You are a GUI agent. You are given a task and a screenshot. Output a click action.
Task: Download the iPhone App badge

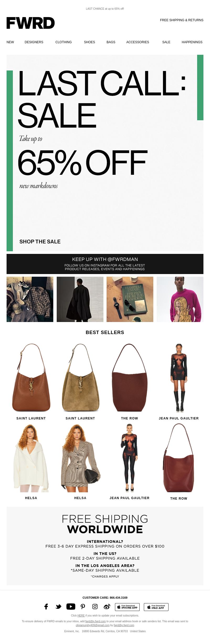[x=127, y=607]
